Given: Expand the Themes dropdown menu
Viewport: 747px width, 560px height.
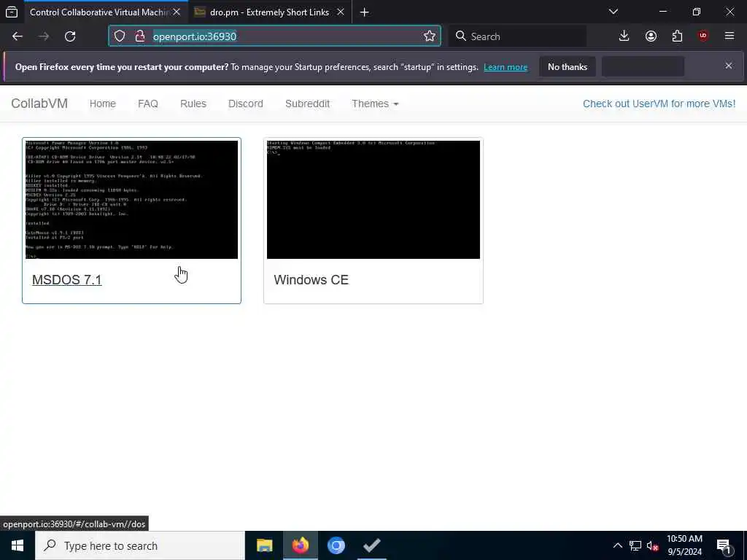Looking at the screenshot, I should (375, 104).
